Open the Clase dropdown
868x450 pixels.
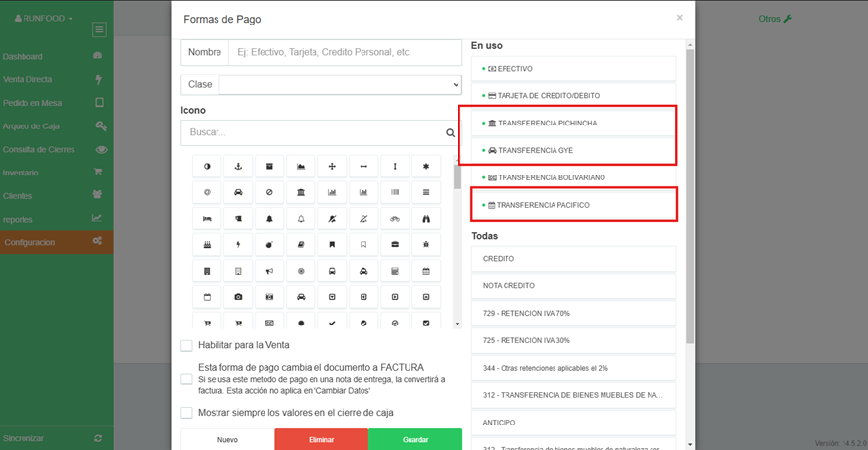(341, 84)
